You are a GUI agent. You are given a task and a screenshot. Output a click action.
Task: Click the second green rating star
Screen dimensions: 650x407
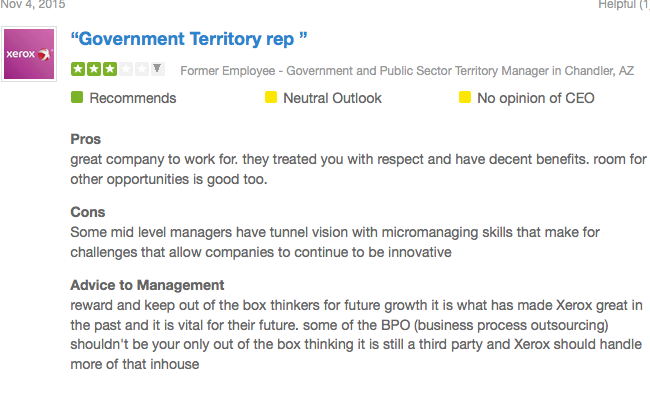click(x=94, y=69)
